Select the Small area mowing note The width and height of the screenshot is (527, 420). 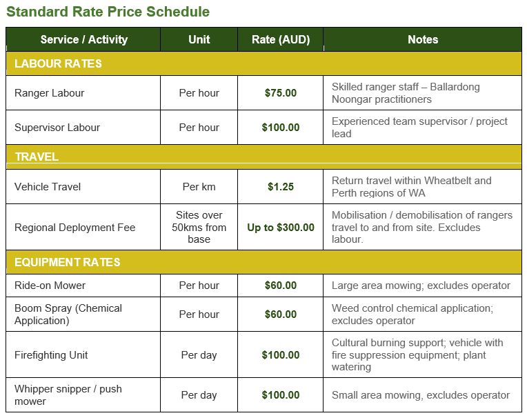(421, 395)
